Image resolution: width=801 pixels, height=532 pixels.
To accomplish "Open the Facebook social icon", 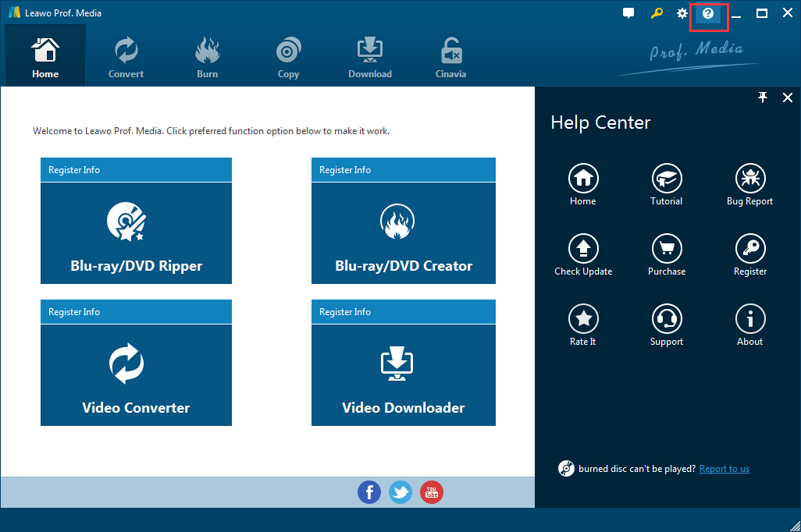I will point(369,491).
